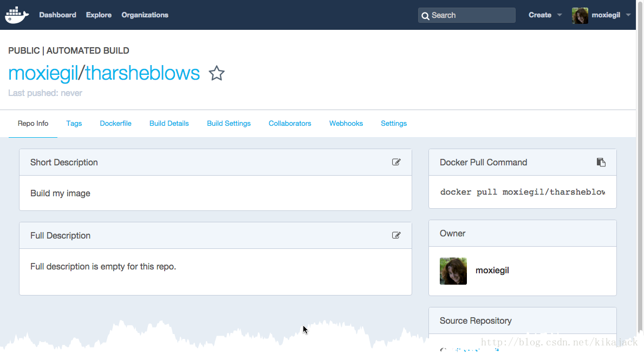Click the 'Build my image' short description
644x353 pixels.
pos(60,193)
